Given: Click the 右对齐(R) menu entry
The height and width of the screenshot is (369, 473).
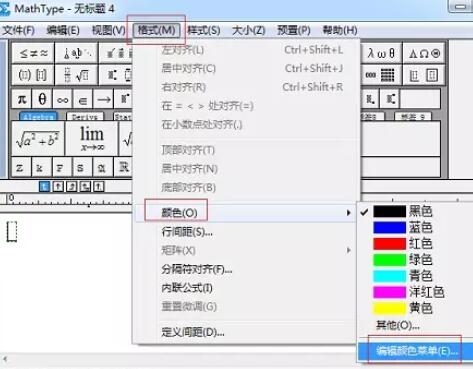Looking at the screenshot, I should click(245, 87).
